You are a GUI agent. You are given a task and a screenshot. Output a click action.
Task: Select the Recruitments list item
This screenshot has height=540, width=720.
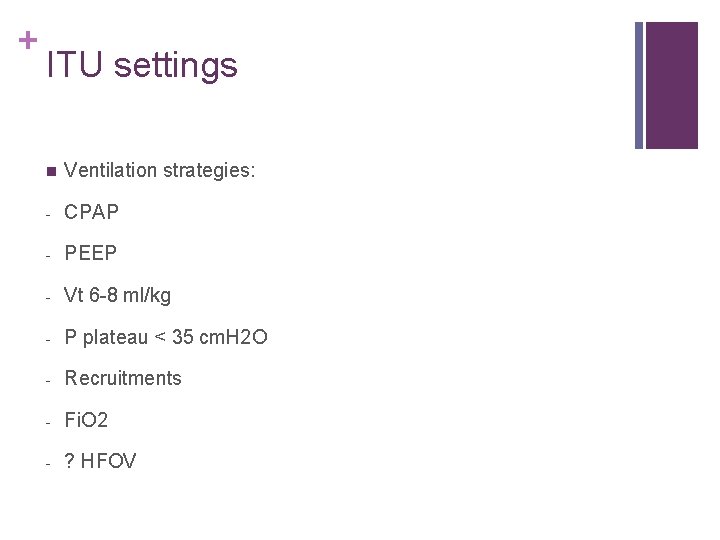(123, 379)
